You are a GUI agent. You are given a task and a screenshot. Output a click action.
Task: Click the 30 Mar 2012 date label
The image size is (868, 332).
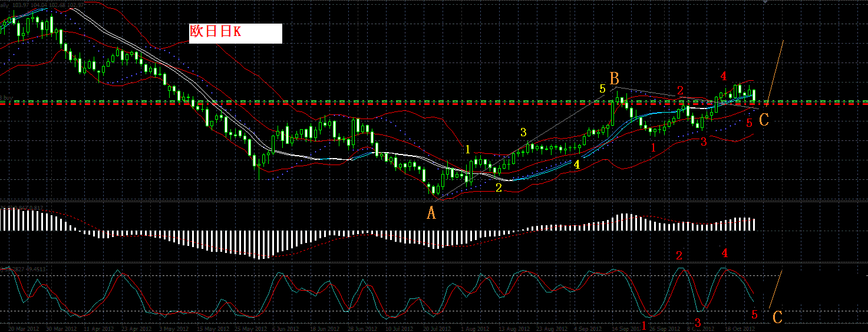point(62,329)
